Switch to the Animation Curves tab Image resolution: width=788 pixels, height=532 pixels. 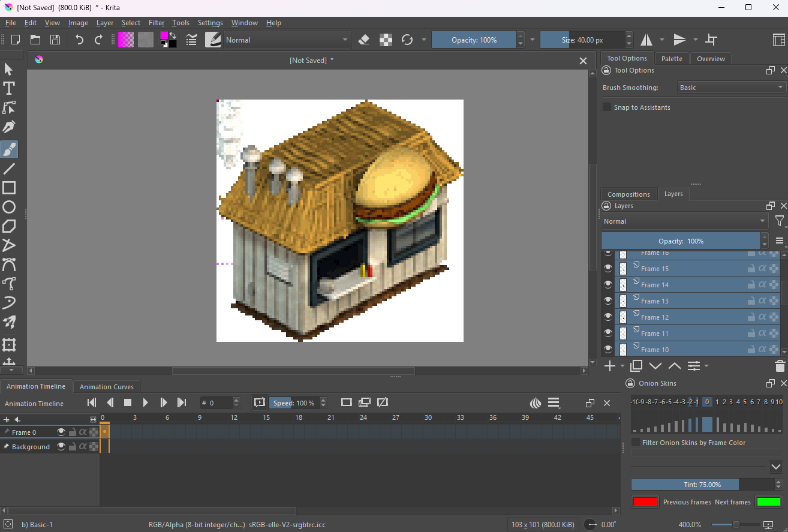click(x=107, y=387)
